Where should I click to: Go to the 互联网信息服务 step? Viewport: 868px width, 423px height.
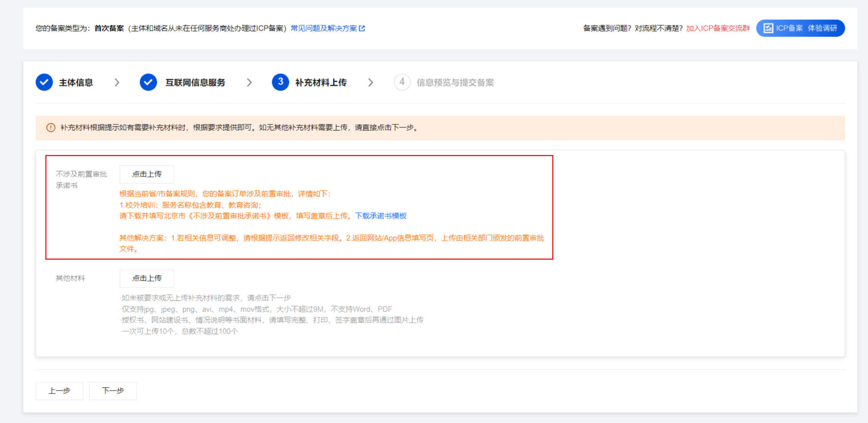(195, 82)
